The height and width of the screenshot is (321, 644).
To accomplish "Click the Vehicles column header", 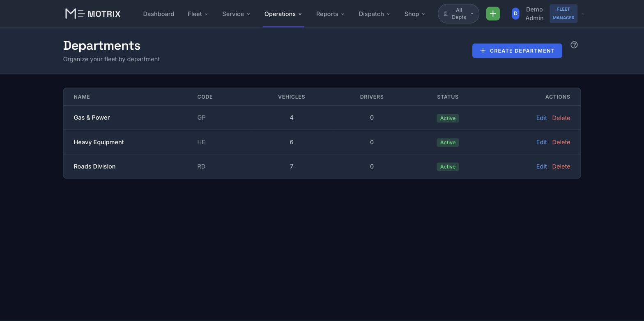I will [x=292, y=97].
